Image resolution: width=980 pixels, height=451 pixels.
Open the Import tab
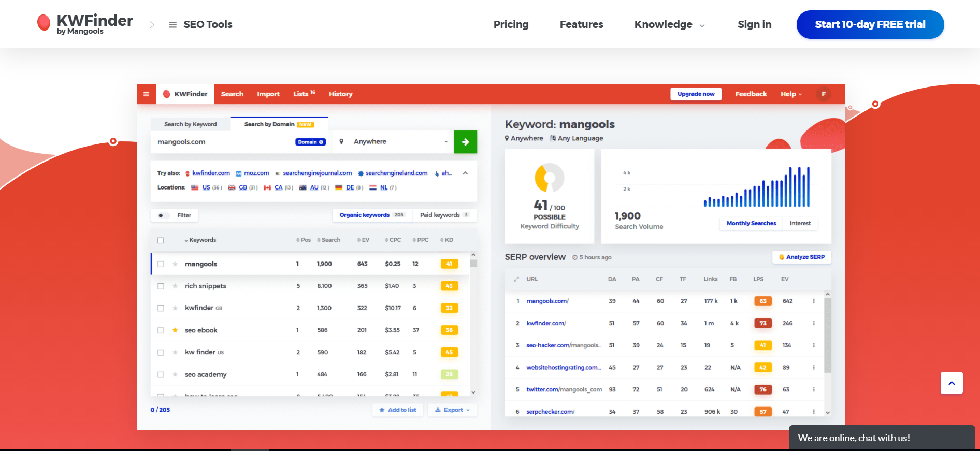tap(268, 94)
